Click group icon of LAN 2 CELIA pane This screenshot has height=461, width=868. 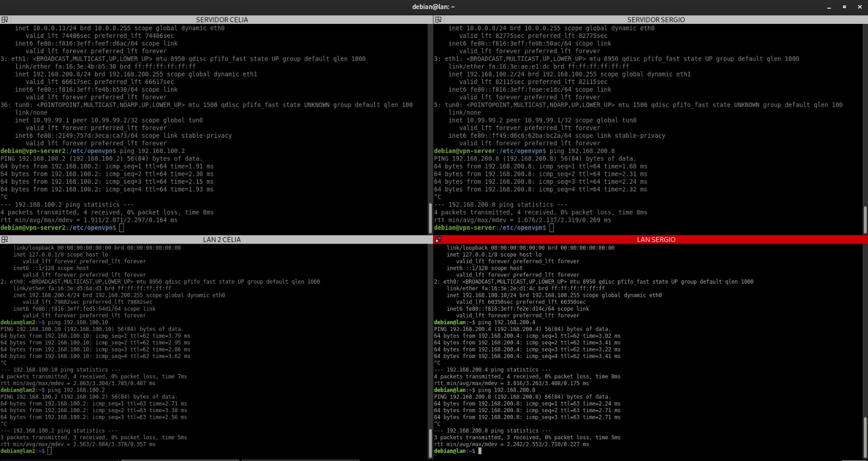tap(4, 239)
